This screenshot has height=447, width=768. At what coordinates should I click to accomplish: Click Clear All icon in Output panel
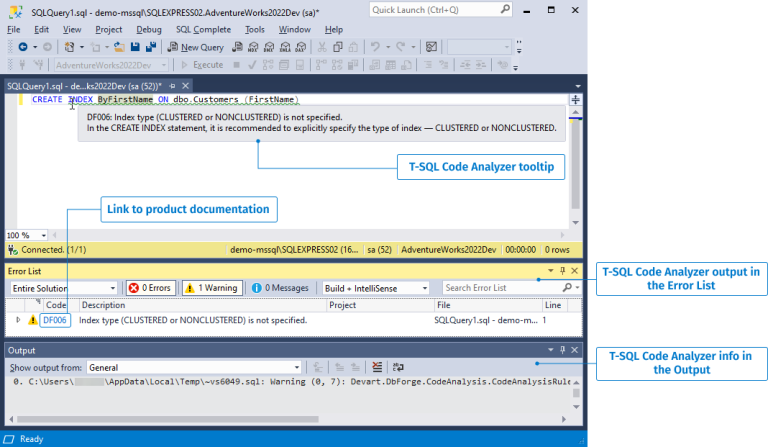377,367
